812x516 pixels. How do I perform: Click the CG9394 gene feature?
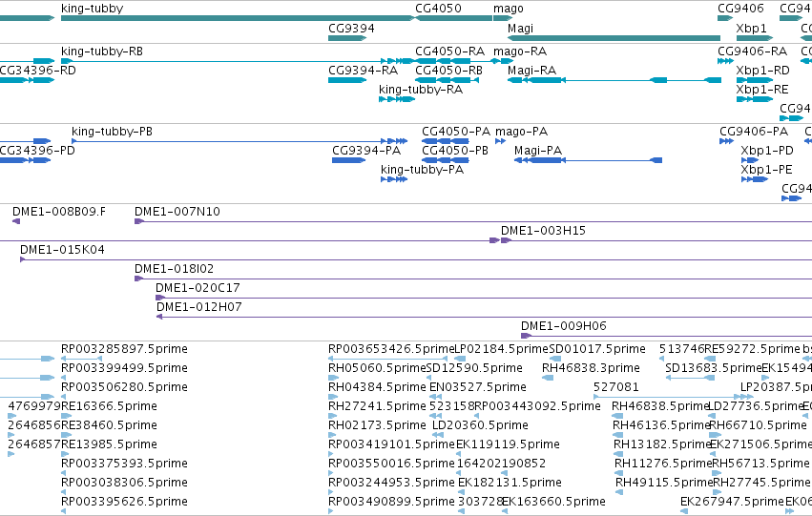tap(347, 38)
